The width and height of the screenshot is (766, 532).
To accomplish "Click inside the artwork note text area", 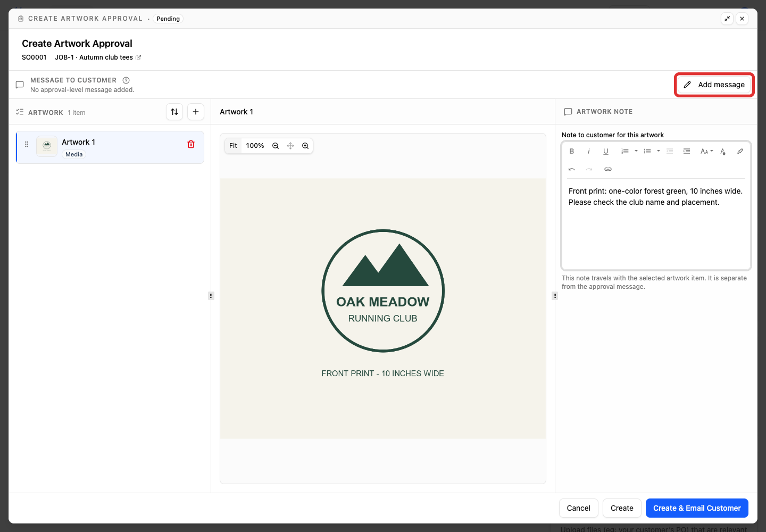I will [656, 223].
